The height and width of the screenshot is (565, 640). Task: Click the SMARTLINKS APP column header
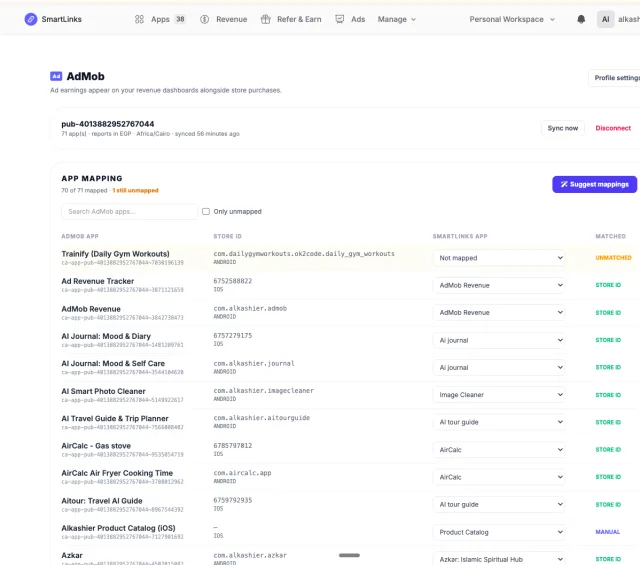point(460,236)
